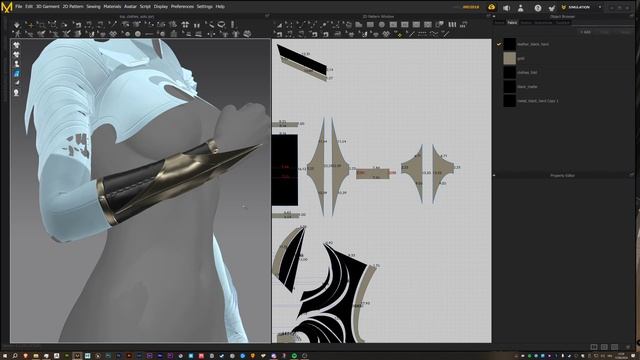Open the Materials menu
This screenshot has width=640, height=360.
(112, 7)
